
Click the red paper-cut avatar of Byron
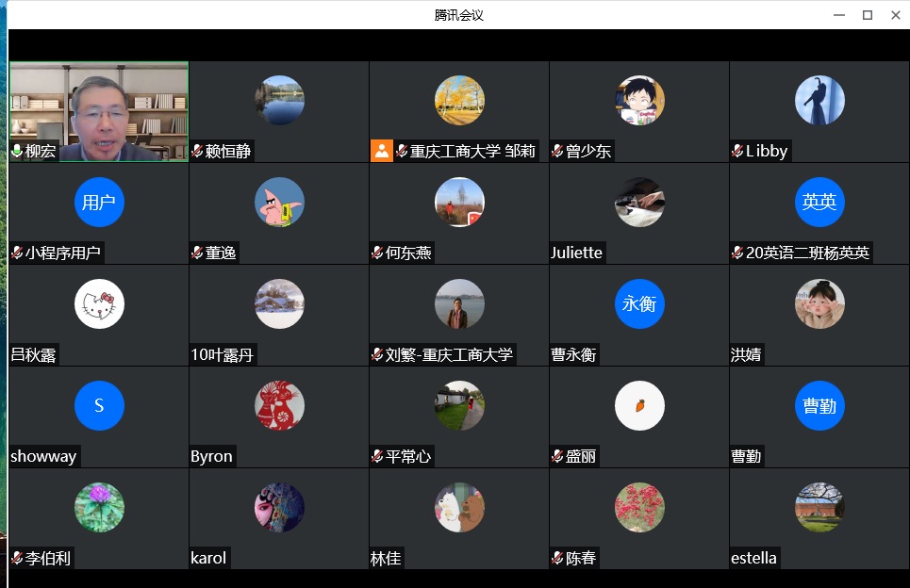click(x=279, y=405)
